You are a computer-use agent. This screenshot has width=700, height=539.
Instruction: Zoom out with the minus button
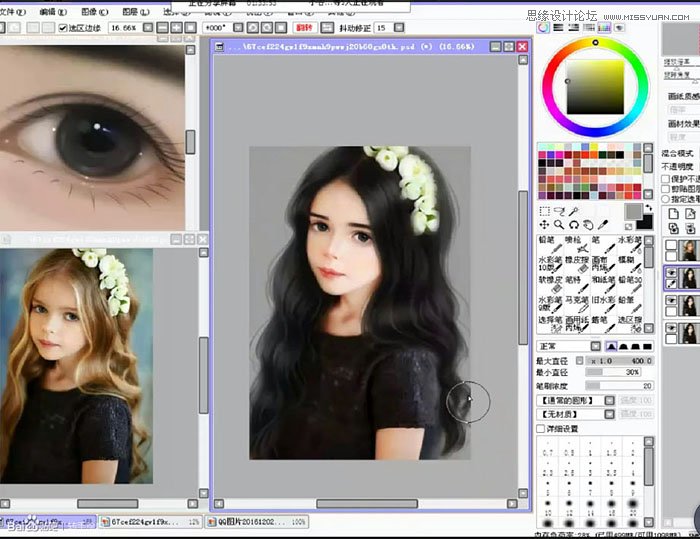coord(162,28)
